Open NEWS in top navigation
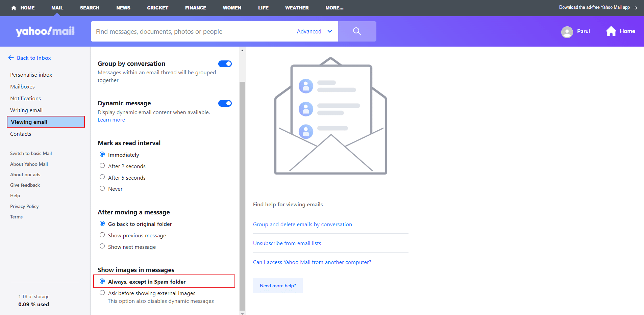This screenshot has width=644, height=315. click(x=123, y=8)
